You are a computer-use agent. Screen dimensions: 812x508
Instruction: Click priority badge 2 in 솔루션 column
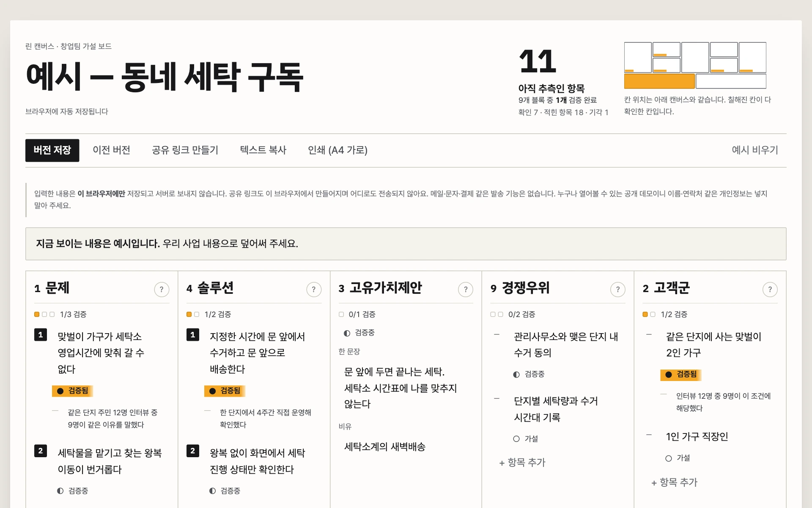[193, 451]
